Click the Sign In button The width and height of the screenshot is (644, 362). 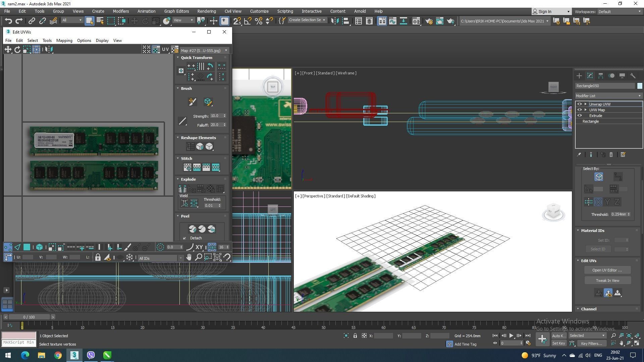[x=551, y=12]
